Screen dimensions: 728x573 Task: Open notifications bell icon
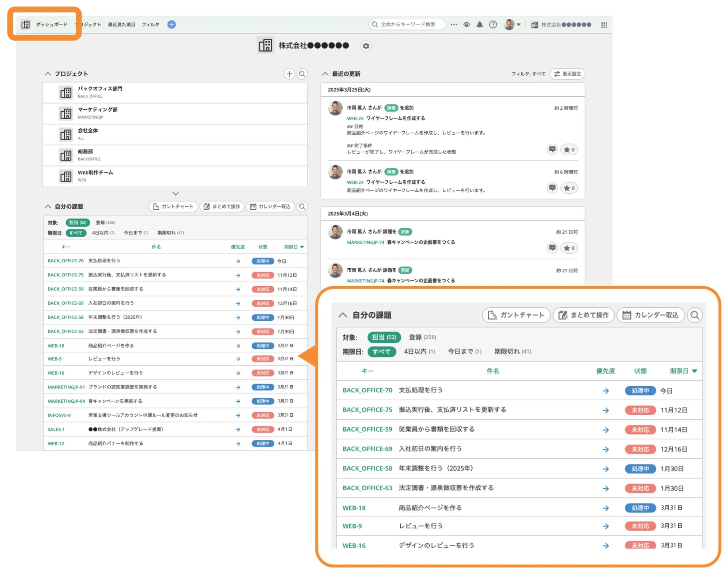pos(480,24)
